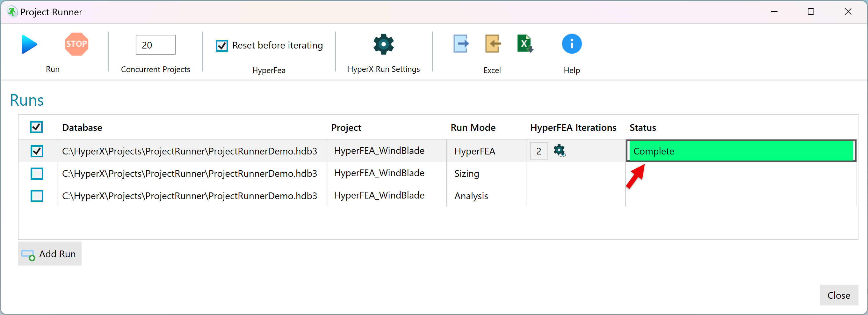868x315 pixels.
Task: Click HyperFEA_WindBlade project in Sizing row
Action: tap(379, 173)
